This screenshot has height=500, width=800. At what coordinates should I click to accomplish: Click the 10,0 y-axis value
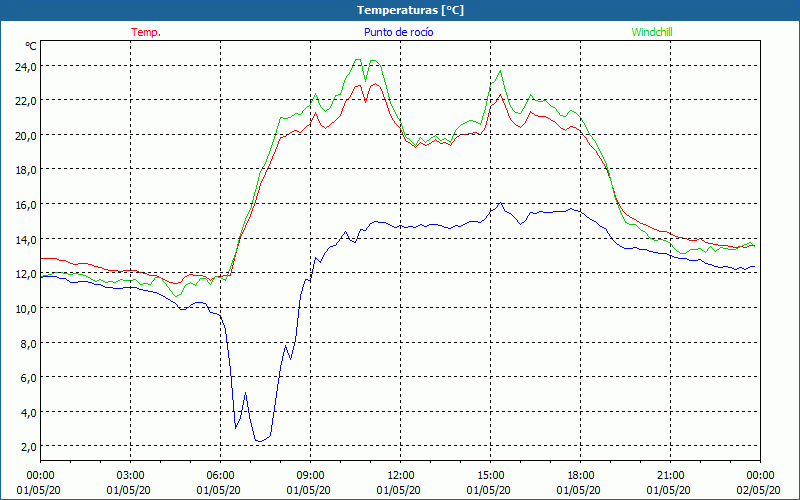[26, 309]
